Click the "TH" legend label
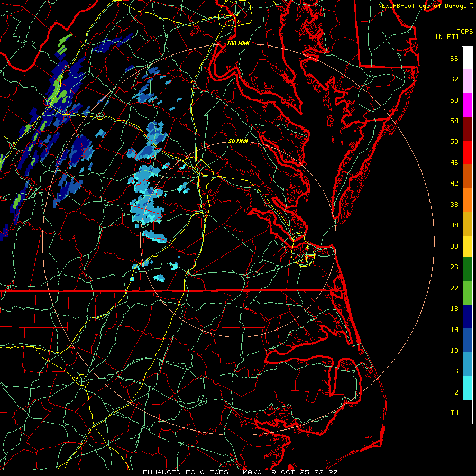The width and height of the screenshot is (476, 476). tap(454, 413)
